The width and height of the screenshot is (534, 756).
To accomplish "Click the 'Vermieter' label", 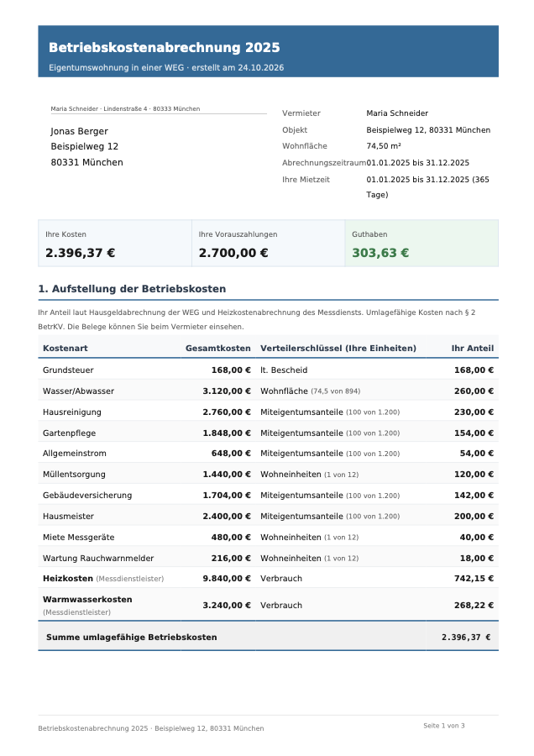I will coord(301,113).
